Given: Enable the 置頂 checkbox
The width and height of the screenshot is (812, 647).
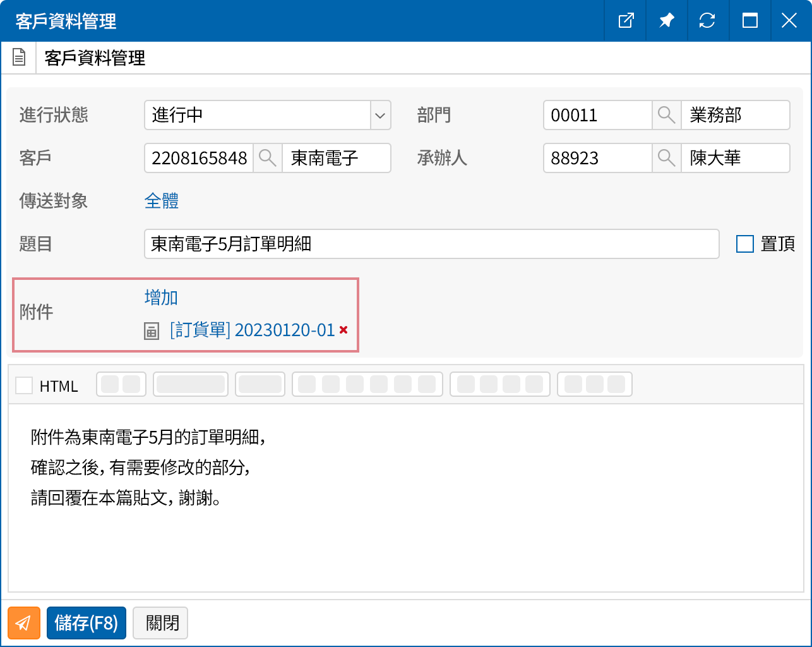Looking at the screenshot, I should pyautogui.click(x=744, y=243).
